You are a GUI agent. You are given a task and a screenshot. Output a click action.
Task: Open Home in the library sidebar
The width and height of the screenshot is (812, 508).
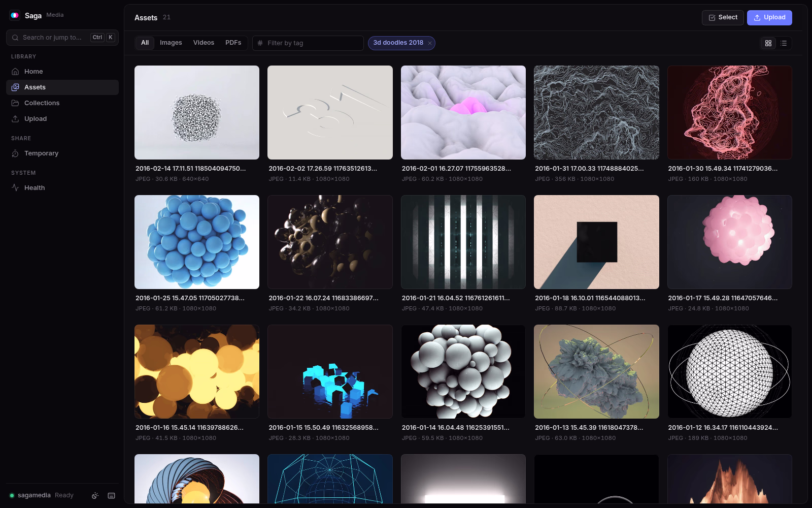(62, 72)
